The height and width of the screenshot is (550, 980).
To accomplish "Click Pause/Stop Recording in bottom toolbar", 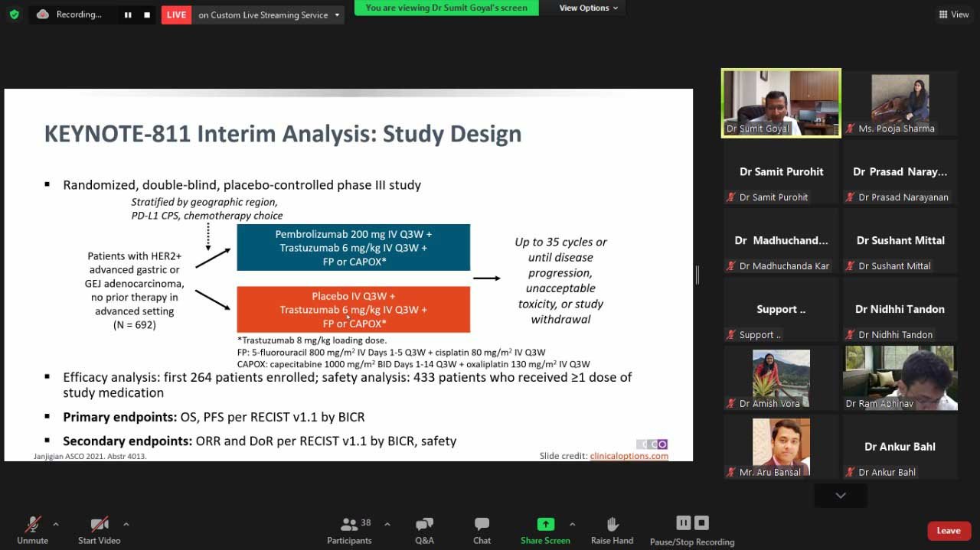I will click(x=692, y=529).
